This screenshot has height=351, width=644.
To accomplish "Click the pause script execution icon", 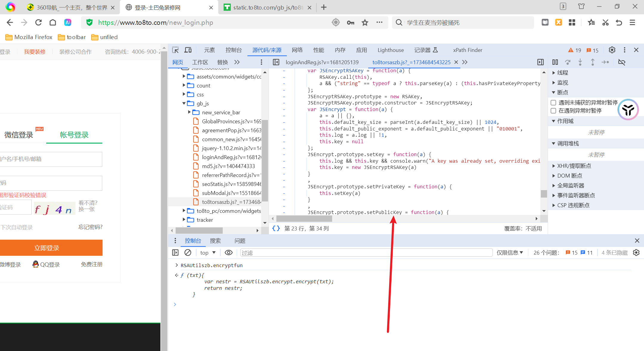I will pos(555,62).
